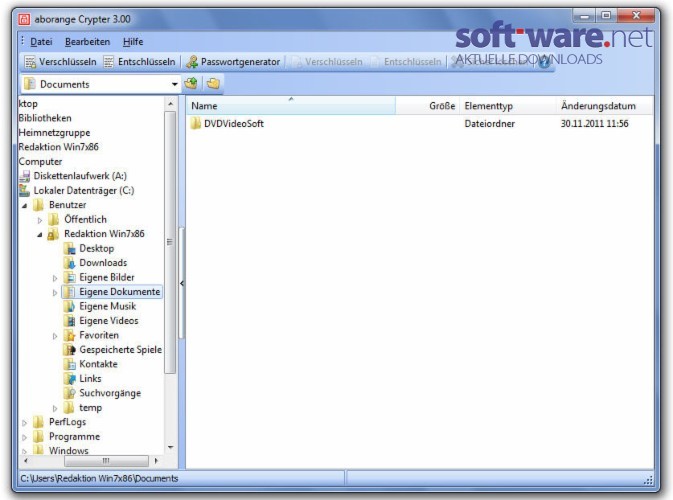Expand the Eigene Bilder folder
The width and height of the screenshot is (673, 500).
55,278
